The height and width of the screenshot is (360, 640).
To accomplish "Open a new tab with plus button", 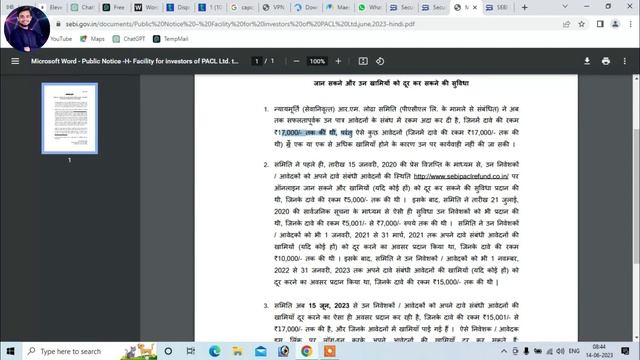I will click(x=524, y=7).
